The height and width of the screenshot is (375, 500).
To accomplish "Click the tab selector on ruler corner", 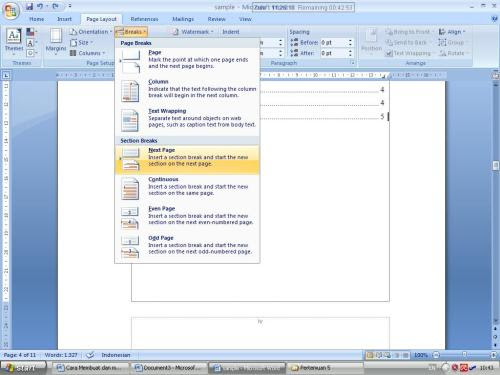I will point(6,76).
